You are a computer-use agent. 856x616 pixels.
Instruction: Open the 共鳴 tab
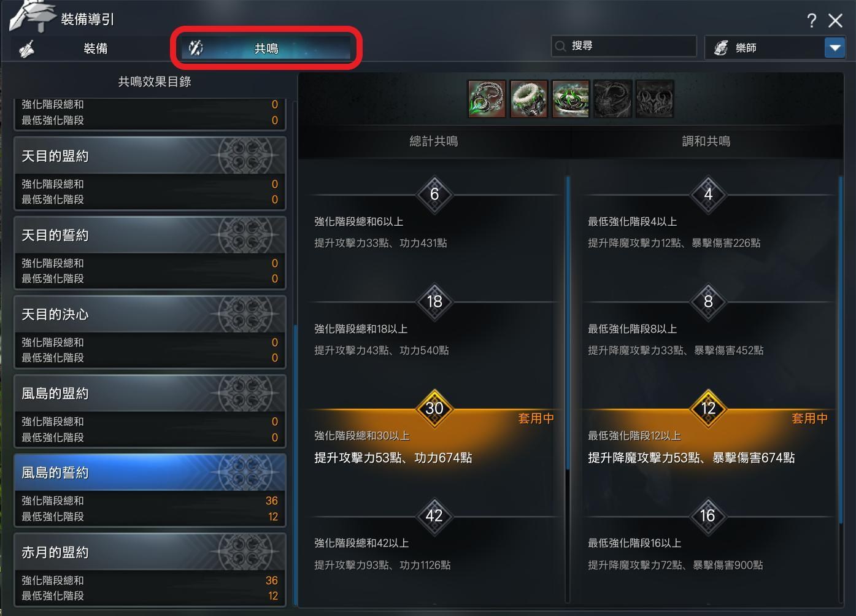(x=266, y=48)
